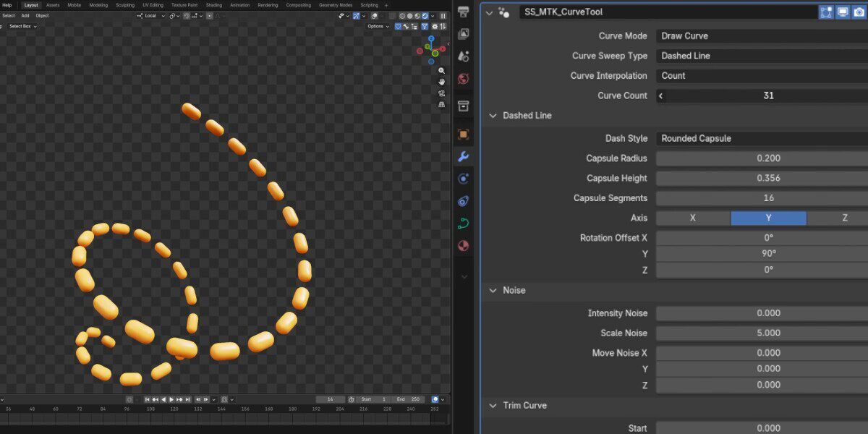This screenshot has width=868, height=434.
Task: Open the Collection properties tab icon
Action: point(464,106)
